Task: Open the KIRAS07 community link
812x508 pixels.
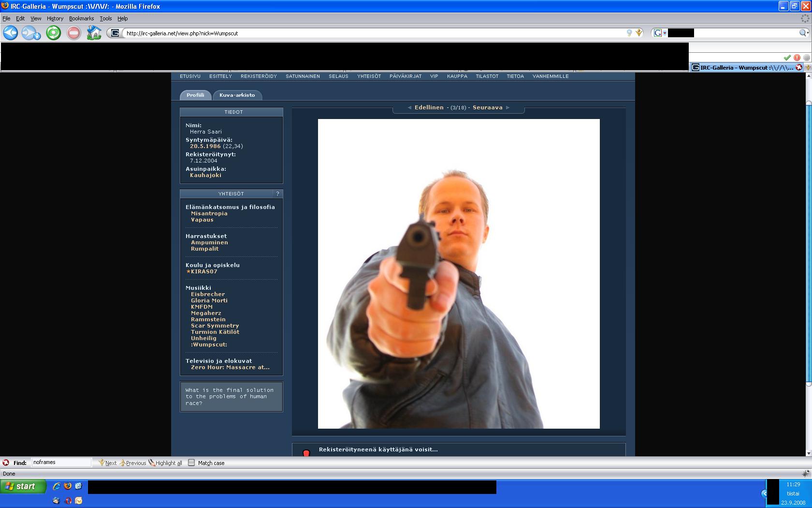Action: coord(204,271)
